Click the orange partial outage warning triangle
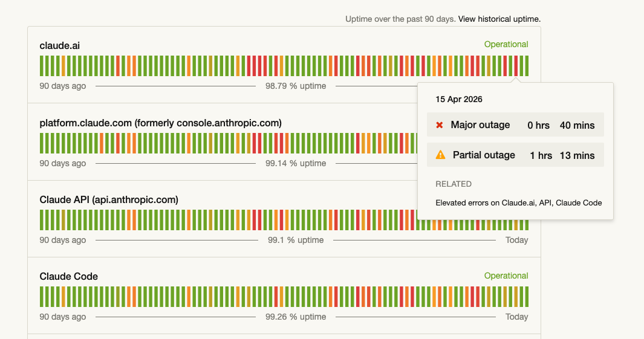 pyautogui.click(x=440, y=155)
